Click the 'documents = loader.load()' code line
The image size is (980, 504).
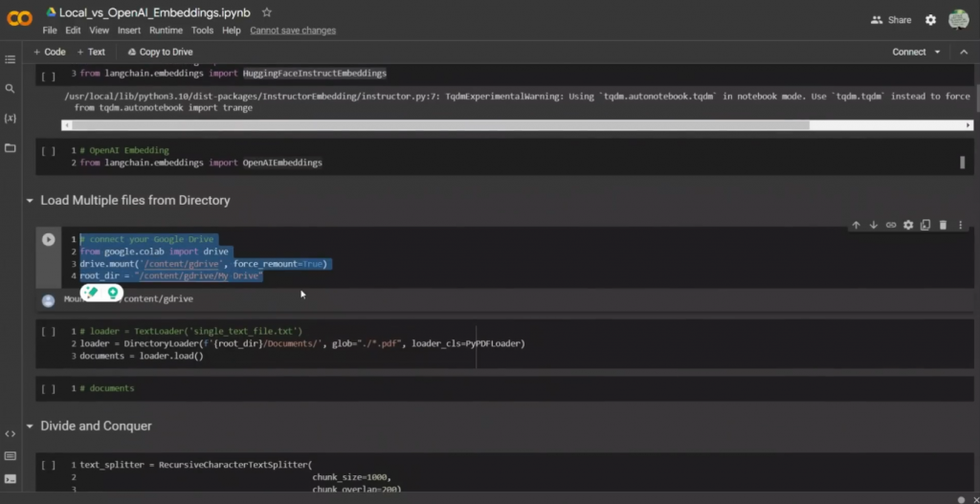pos(142,356)
